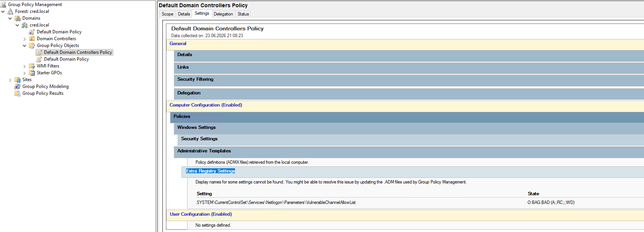Switch to the Scope tab

pyautogui.click(x=167, y=14)
